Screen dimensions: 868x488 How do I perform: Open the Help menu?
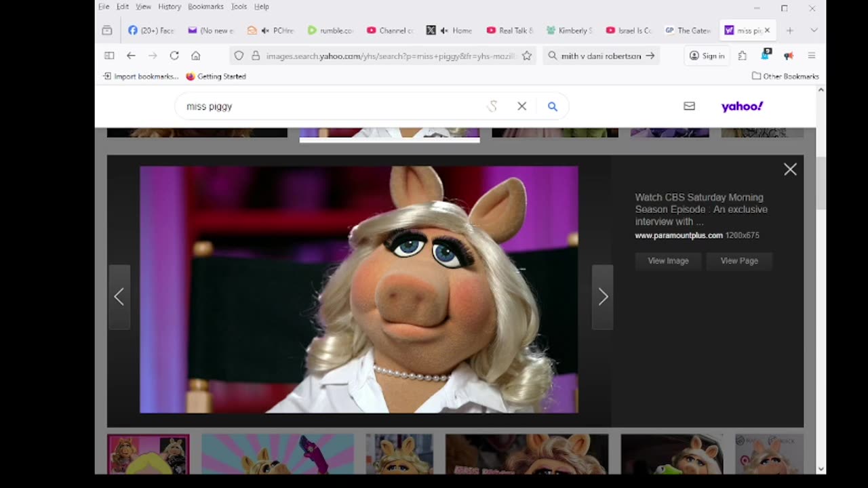coord(262,7)
